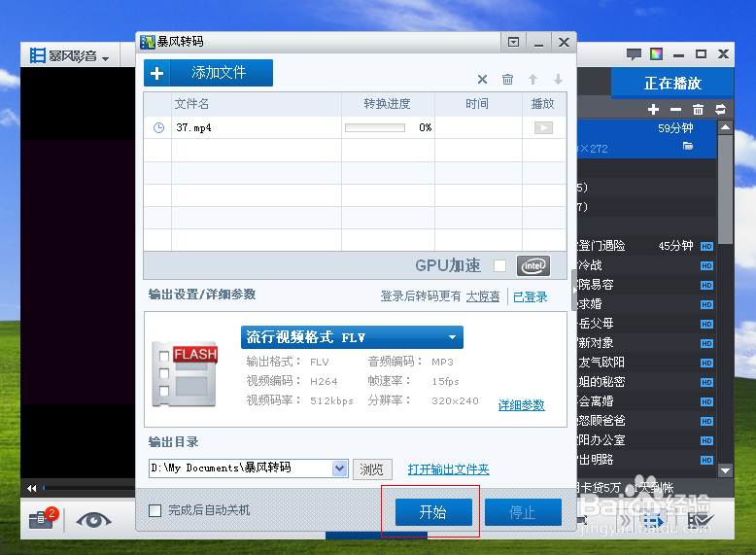756x555 pixels.
Task: Toggle the eye mode icon in player
Action: tap(93, 520)
